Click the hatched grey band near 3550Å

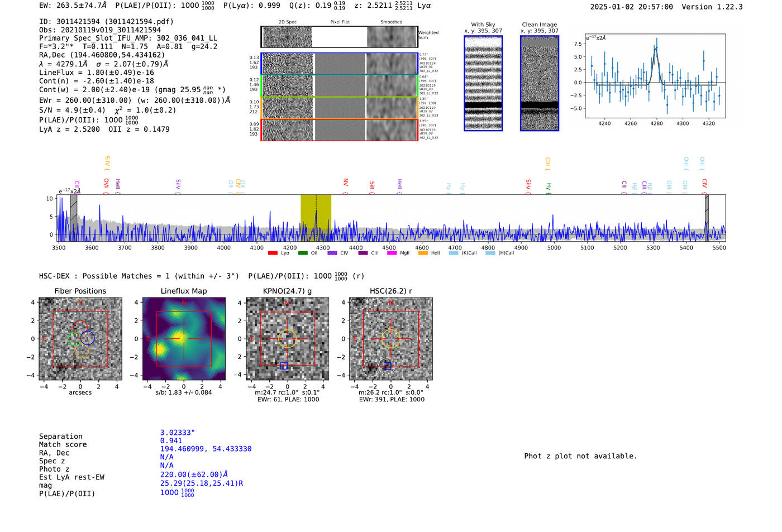point(73,218)
